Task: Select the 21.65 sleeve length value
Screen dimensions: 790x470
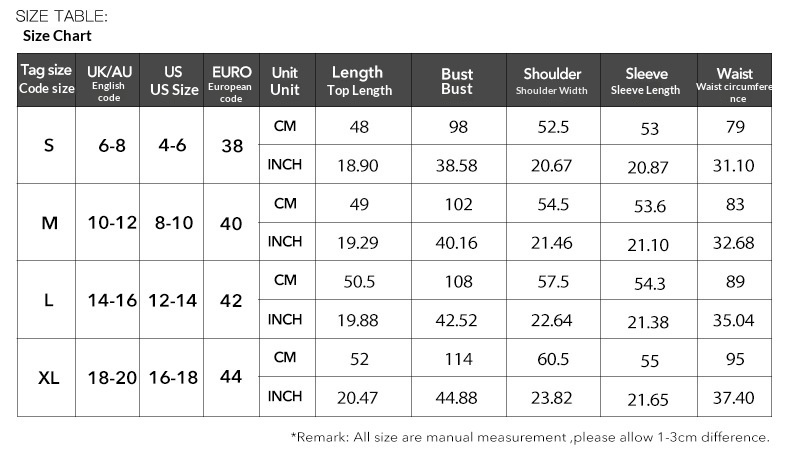Action: pos(648,399)
